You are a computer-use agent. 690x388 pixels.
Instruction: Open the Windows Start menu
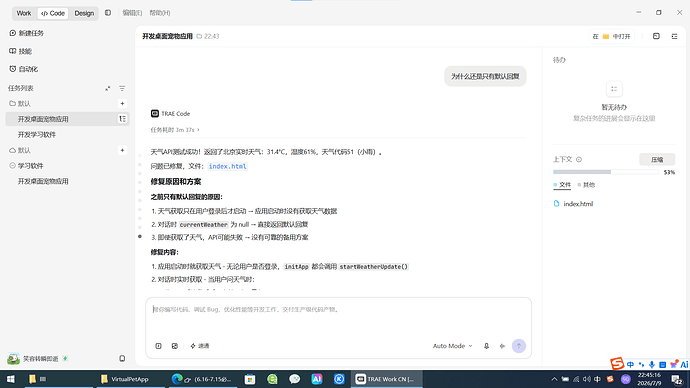[11, 379]
